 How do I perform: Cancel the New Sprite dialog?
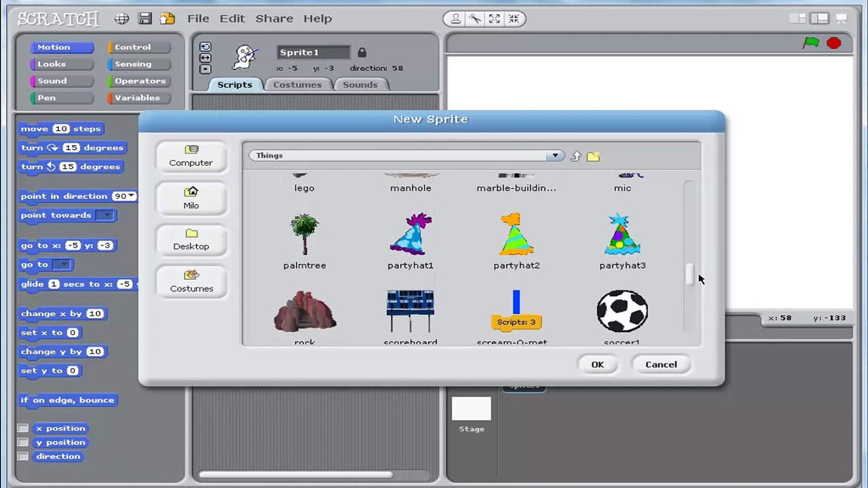[x=661, y=364]
